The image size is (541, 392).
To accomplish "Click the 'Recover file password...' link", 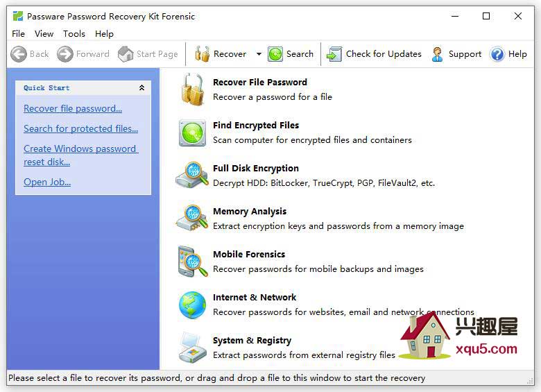I will click(73, 108).
